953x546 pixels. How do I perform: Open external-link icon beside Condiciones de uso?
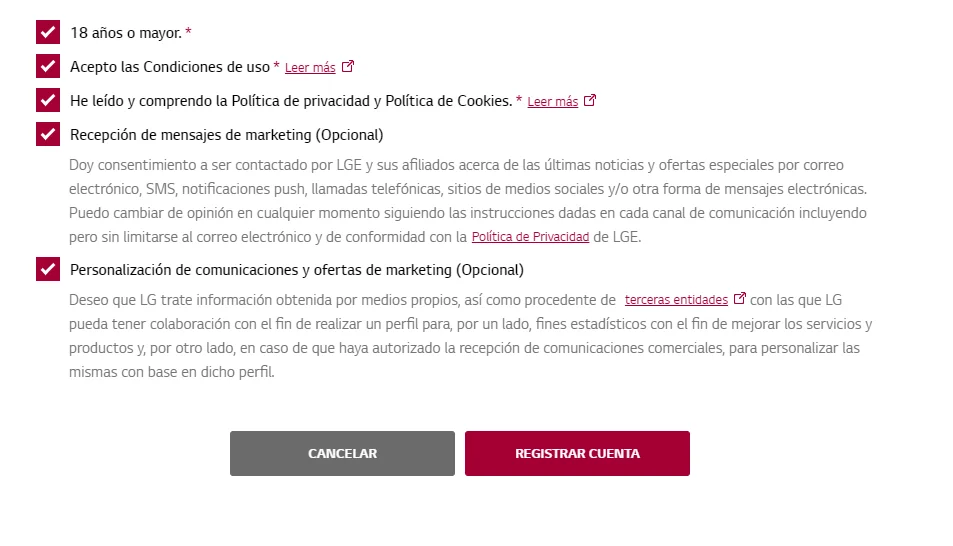coord(348,66)
